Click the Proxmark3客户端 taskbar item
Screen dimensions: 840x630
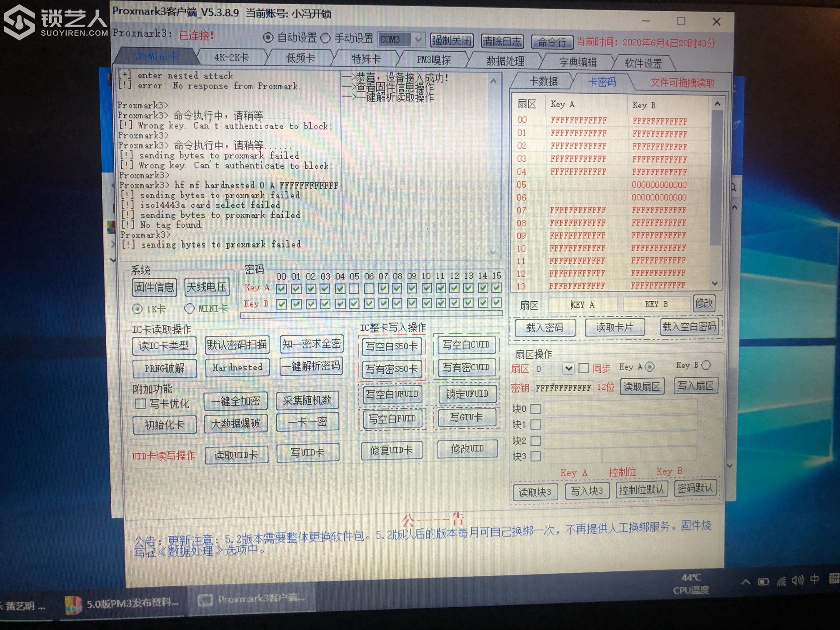coord(251,600)
